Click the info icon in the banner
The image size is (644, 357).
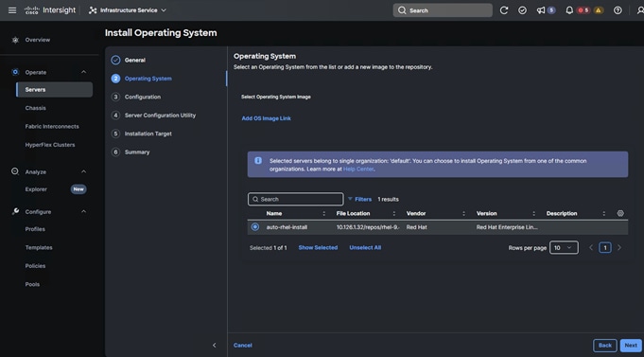tap(258, 160)
